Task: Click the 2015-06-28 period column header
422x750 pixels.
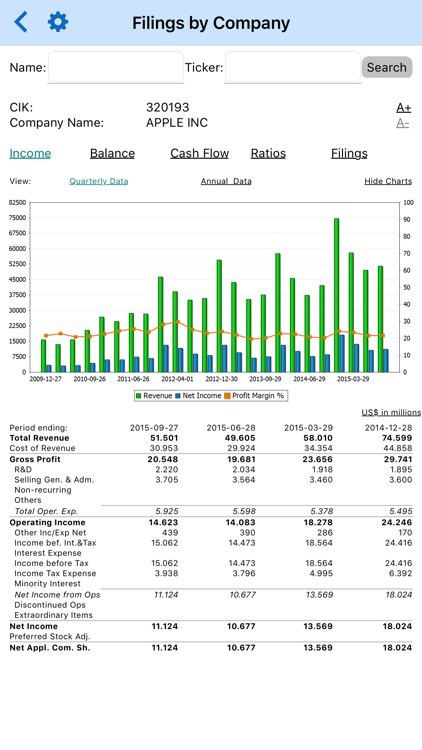Action: [x=231, y=428]
